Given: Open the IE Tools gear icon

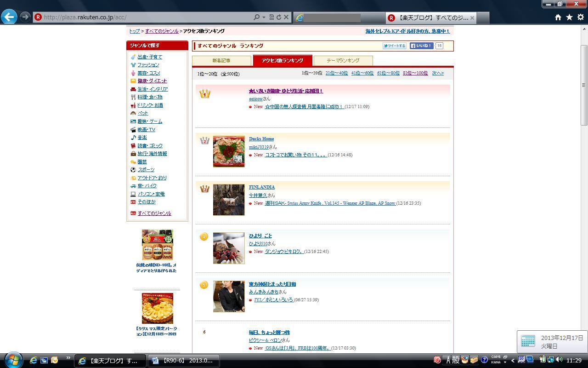Looking at the screenshot, I should 581,17.
